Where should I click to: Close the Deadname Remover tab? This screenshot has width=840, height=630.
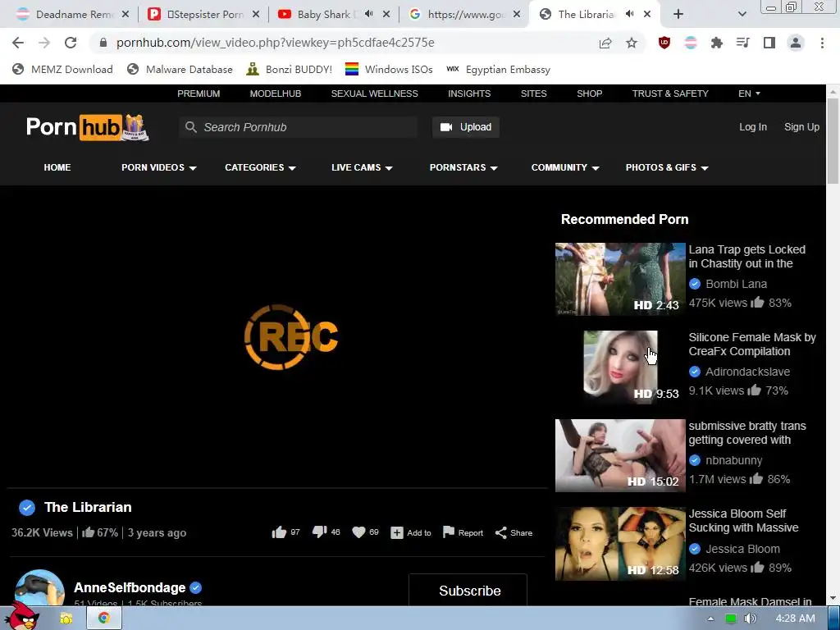[126, 15]
